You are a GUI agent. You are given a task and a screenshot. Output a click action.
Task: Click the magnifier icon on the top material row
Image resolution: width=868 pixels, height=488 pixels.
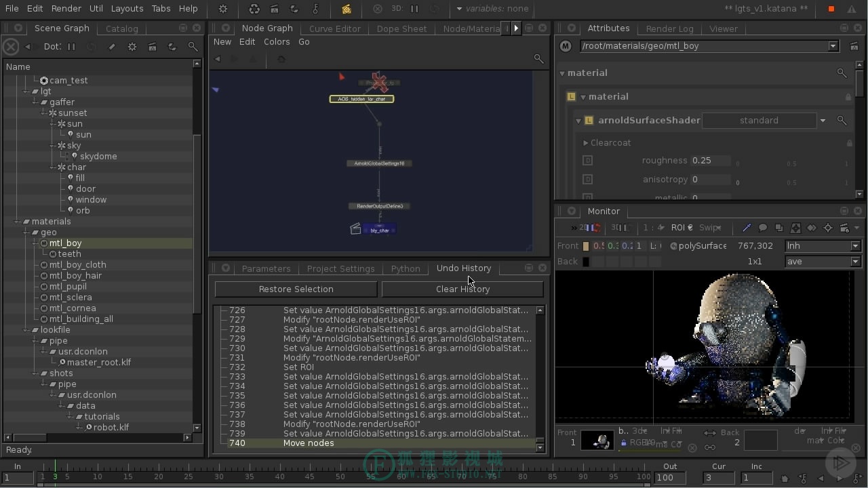pyautogui.click(x=842, y=73)
